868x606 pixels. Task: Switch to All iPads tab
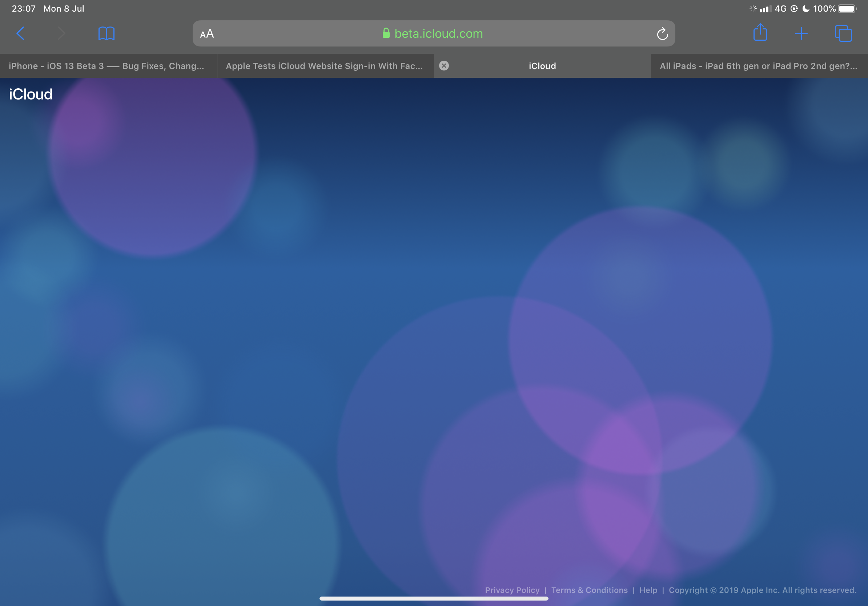point(758,66)
